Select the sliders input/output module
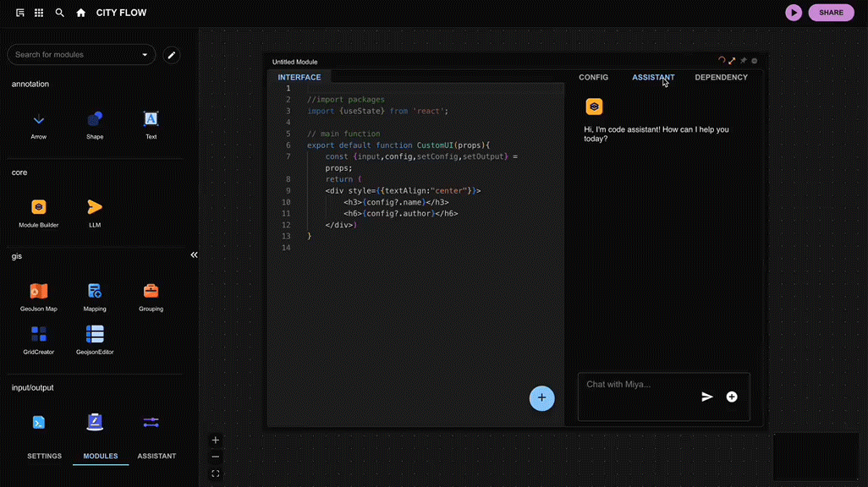The width and height of the screenshot is (868, 487). click(151, 423)
